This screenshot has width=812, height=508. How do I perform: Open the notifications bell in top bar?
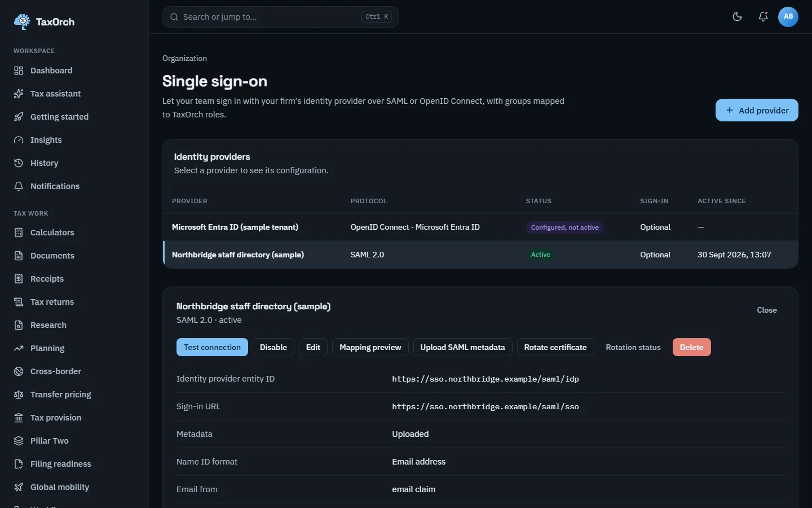pyautogui.click(x=763, y=17)
